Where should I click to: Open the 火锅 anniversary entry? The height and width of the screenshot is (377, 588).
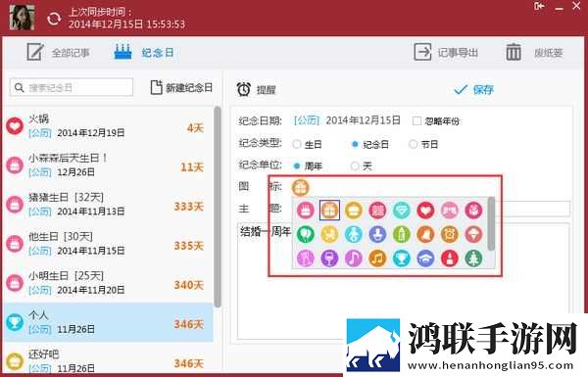[108, 125]
